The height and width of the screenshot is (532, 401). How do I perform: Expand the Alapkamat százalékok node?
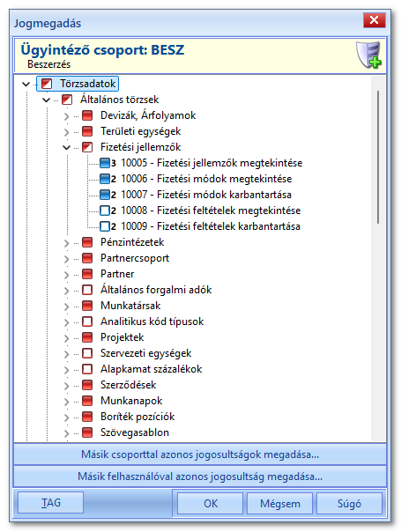[x=67, y=370]
